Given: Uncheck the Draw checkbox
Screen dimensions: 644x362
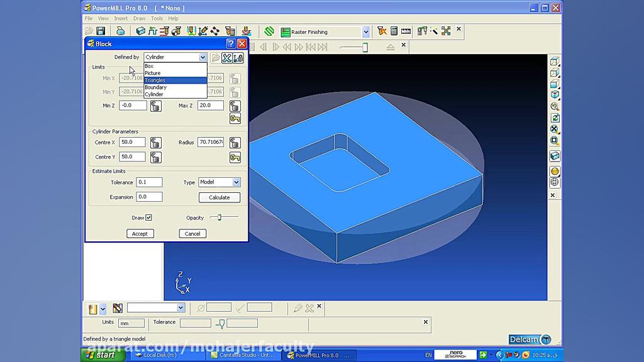Looking at the screenshot, I should click(149, 217).
